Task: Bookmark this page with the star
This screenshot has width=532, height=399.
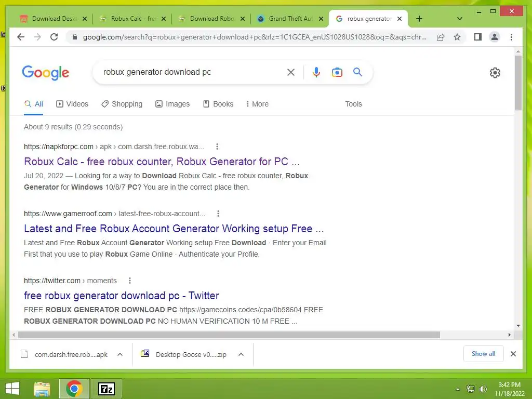Action: (x=457, y=37)
